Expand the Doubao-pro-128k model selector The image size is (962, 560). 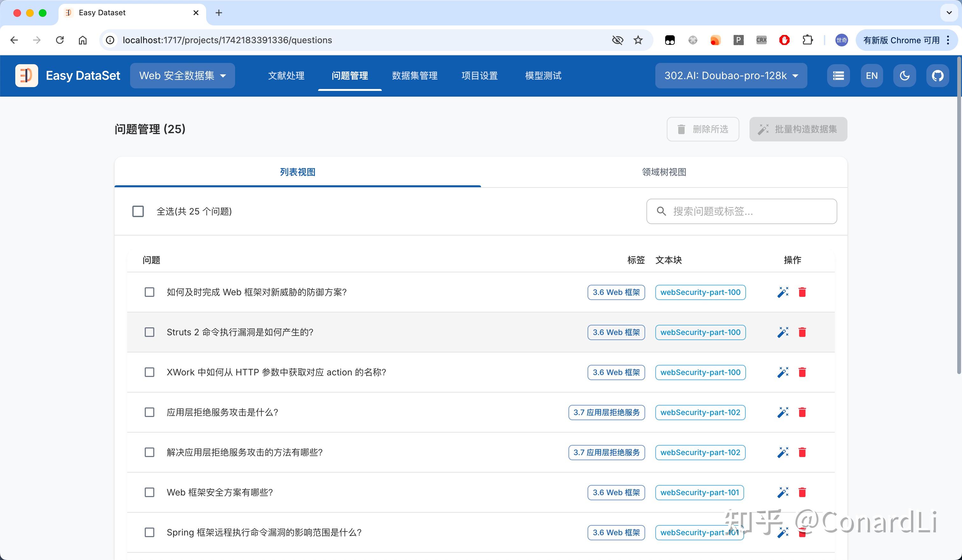(x=731, y=76)
